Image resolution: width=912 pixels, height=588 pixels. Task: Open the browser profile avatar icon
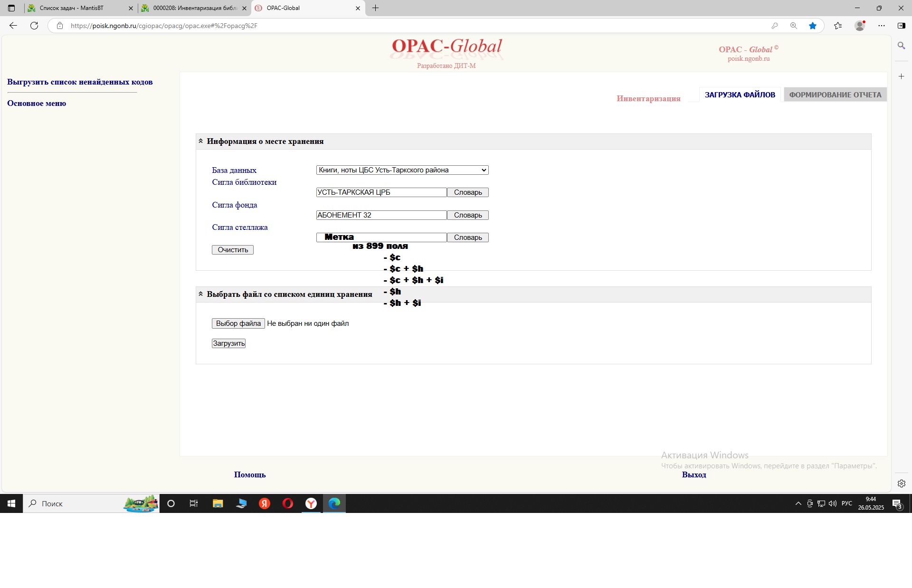859,26
